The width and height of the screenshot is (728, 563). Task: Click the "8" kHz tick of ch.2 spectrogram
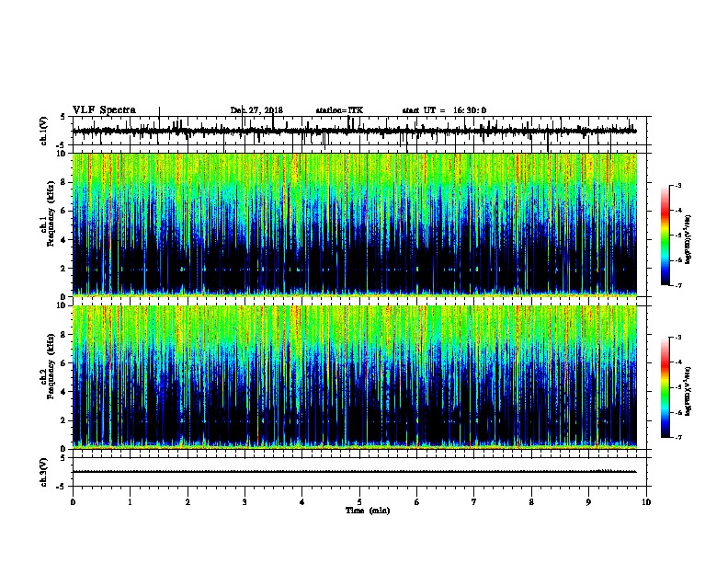(64, 335)
